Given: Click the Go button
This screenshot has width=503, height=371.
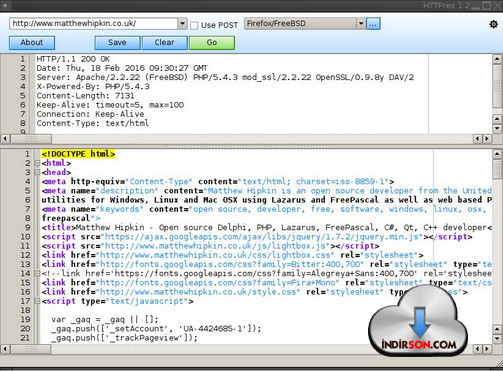Looking at the screenshot, I should tap(212, 43).
